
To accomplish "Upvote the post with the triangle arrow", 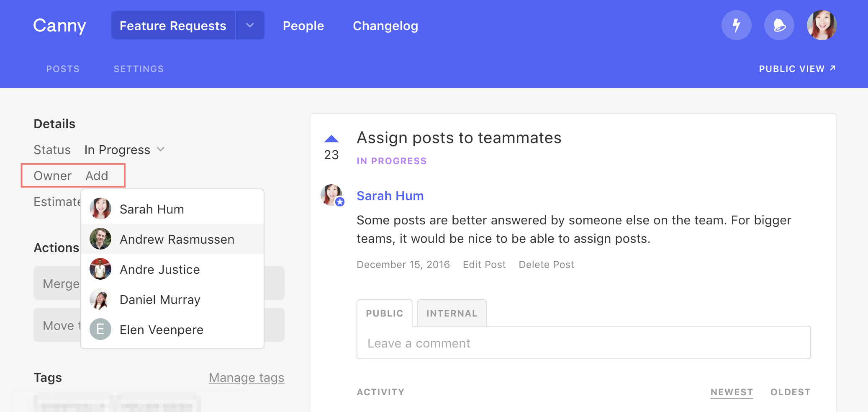I will click(x=331, y=139).
